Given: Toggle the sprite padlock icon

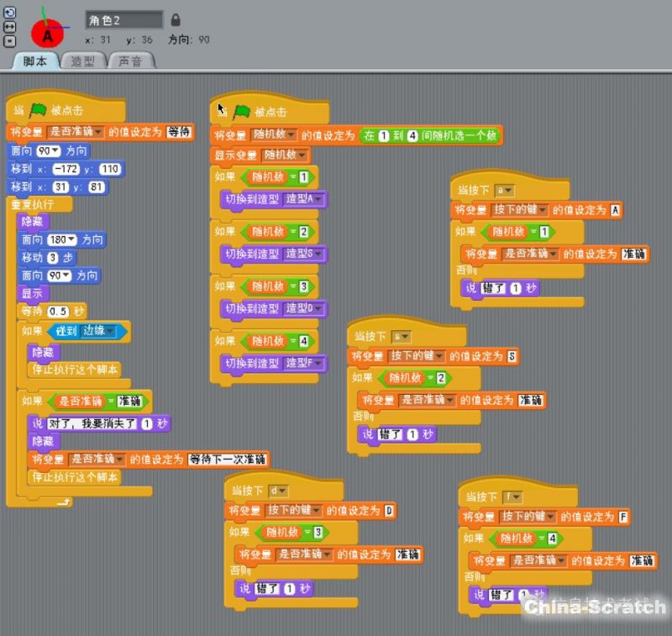Looking at the screenshot, I should point(176,19).
